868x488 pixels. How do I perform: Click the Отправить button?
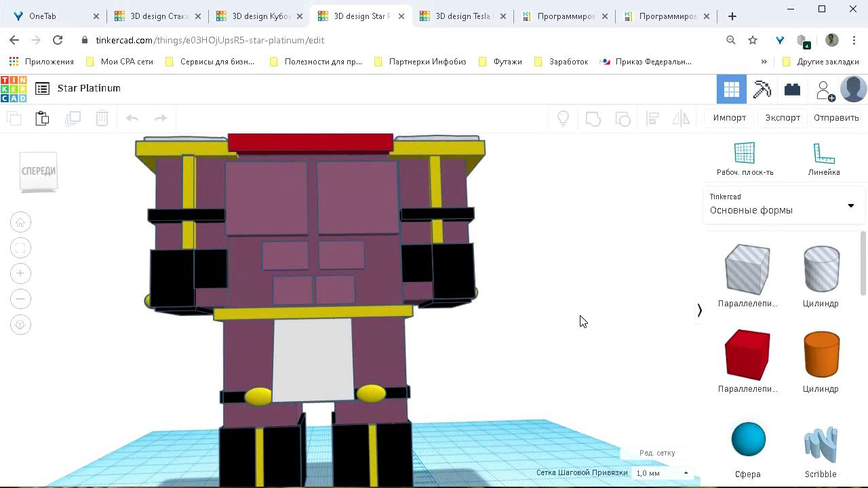tap(836, 118)
